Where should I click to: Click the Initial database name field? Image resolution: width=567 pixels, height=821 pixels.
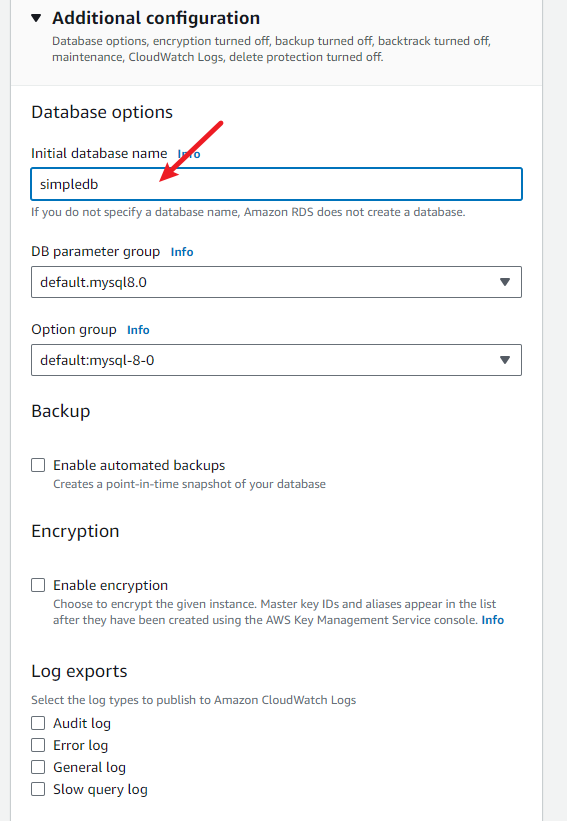click(276, 184)
